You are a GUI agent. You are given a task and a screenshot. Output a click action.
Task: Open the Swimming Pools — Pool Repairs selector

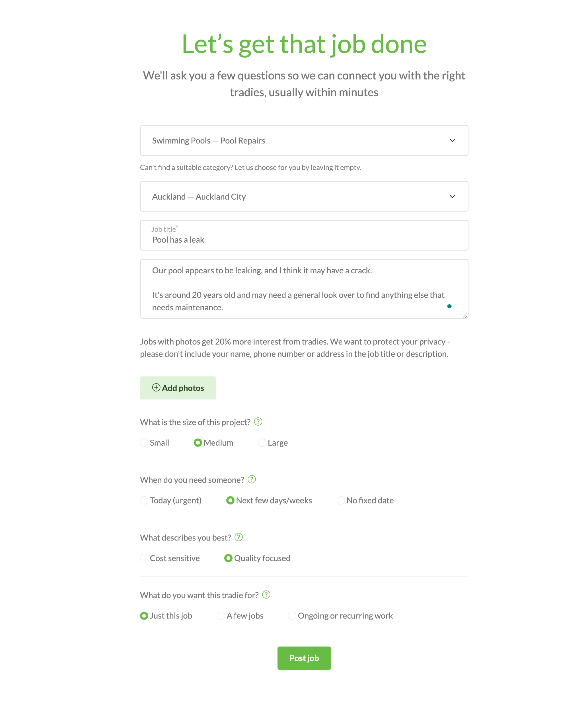(x=304, y=140)
